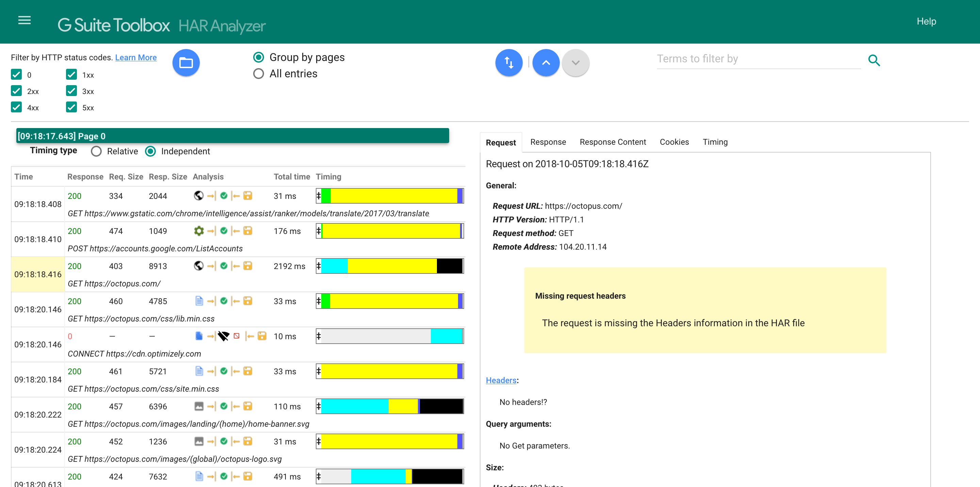Uncheck the 2xx status filter
The width and height of the screenshot is (980, 487).
(x=16, y=91)
